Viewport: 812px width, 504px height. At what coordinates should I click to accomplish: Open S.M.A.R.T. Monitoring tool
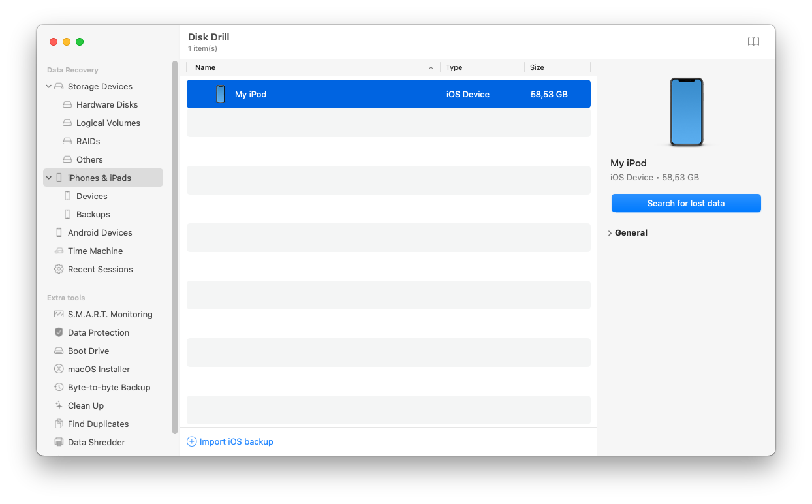pyautogui.click(x=110, y=314)
